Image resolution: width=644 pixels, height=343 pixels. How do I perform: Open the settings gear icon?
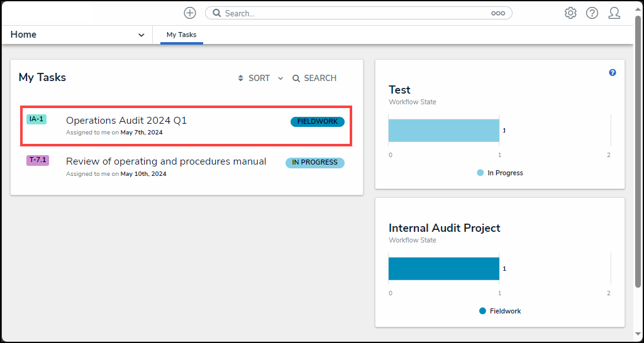570,13
